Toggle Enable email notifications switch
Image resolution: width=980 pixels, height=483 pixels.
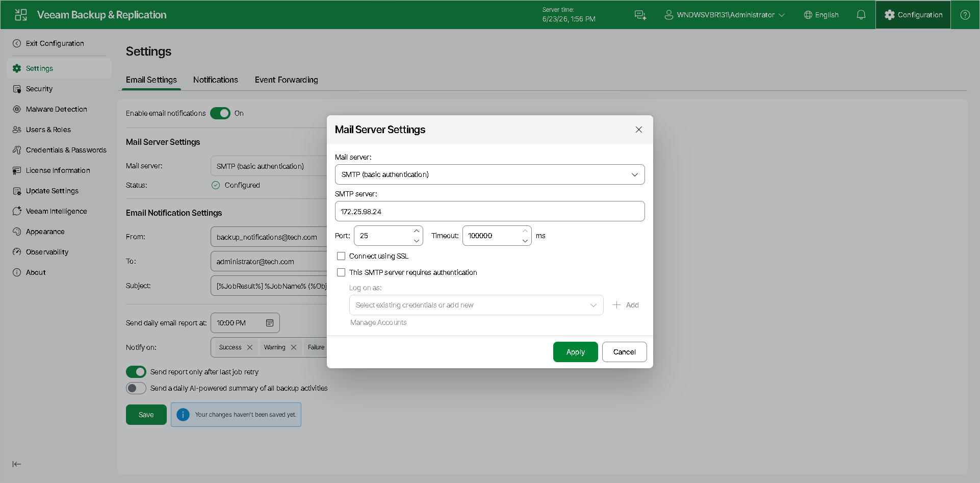pyautogui.click(x=220, y=113)
